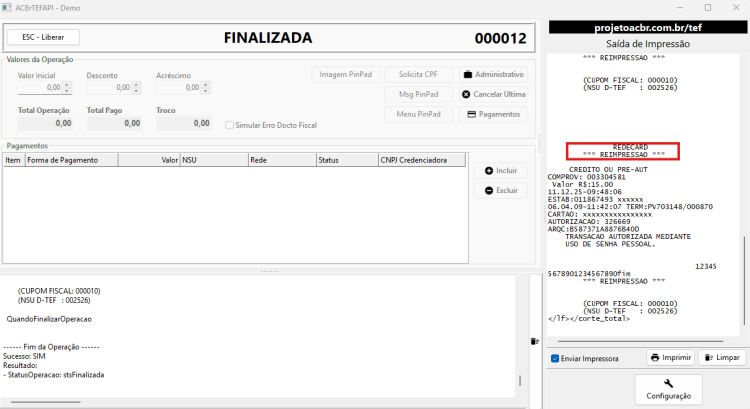The height and width of the screenshot is (409, 750).
Task: Click the NSU column header
Action: (214, 160)
